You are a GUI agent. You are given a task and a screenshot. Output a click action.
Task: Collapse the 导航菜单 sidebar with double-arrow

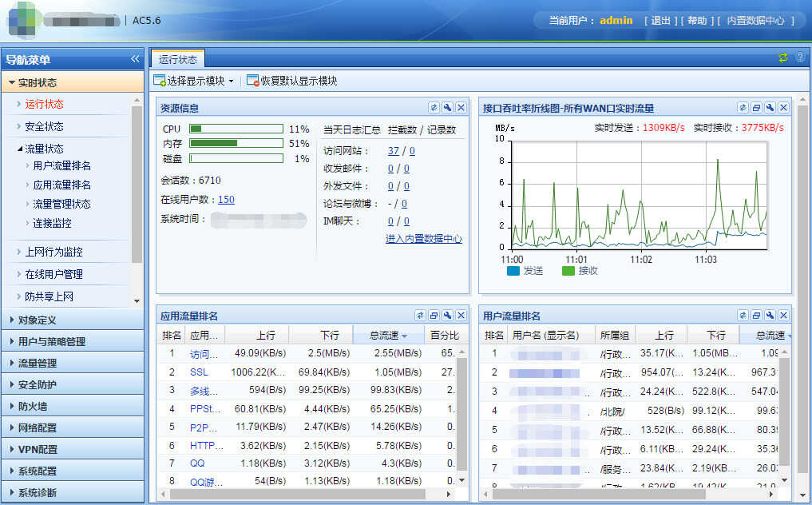(135, 59)
